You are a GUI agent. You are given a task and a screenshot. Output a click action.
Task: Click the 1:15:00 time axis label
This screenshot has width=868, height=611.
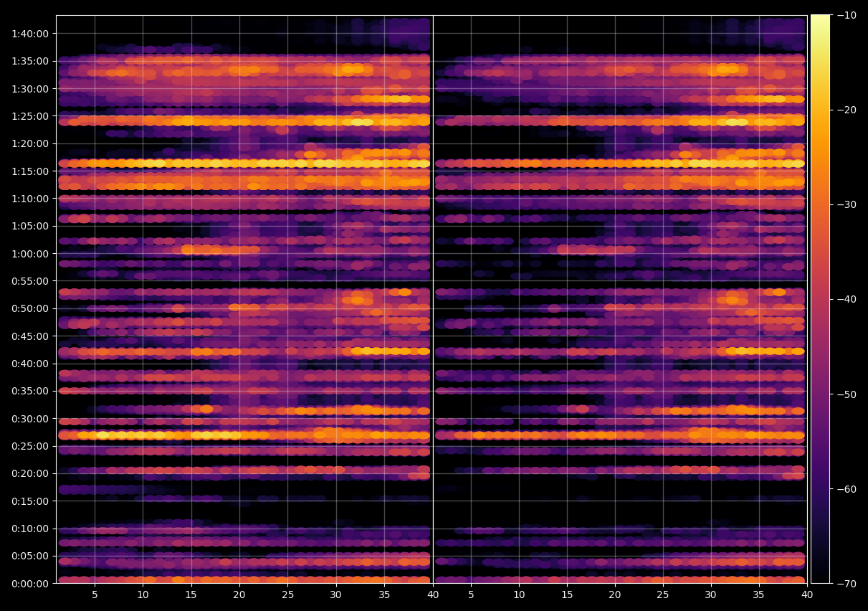[29, 171]
